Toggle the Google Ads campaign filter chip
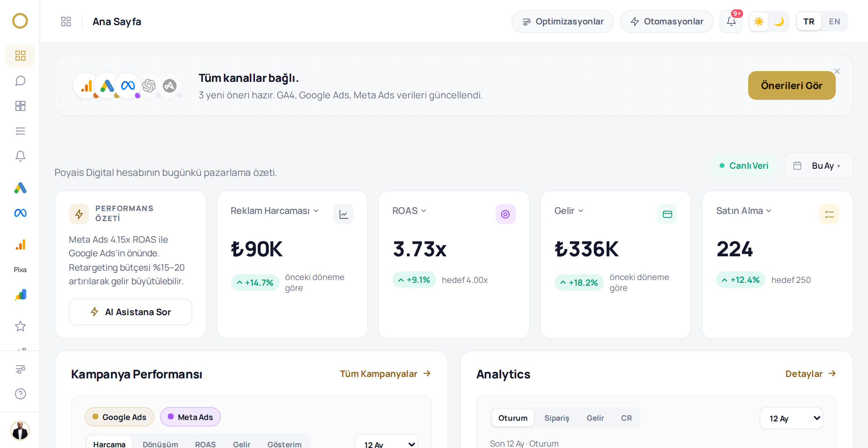868x448 pixels. pyautogui.click(x=119, y=417)
